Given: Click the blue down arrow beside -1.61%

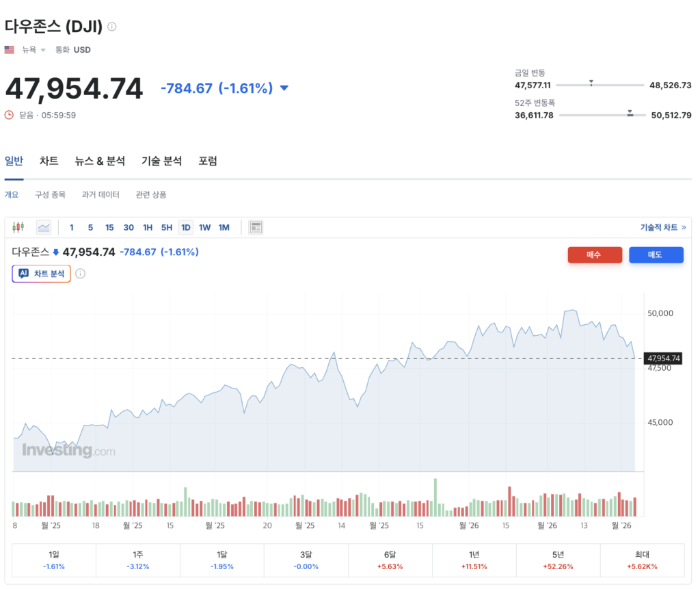Looking at the screenshot, I should [x=284, y=88].
